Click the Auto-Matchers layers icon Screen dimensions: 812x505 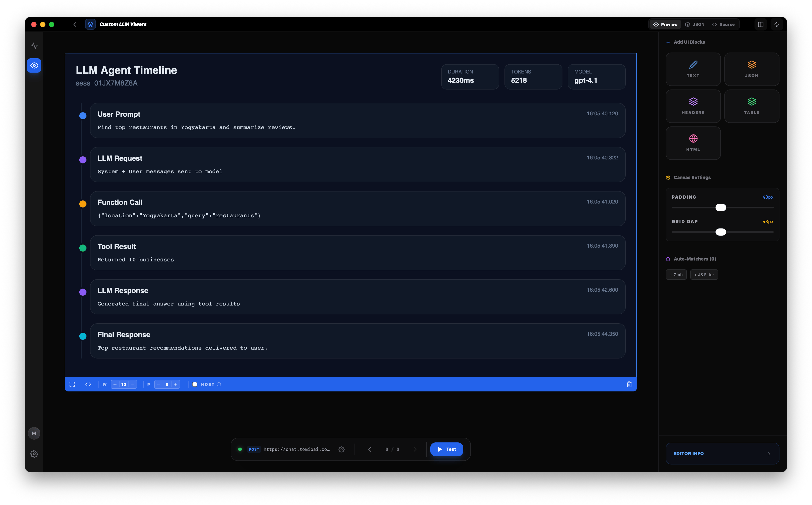[668, 259]
